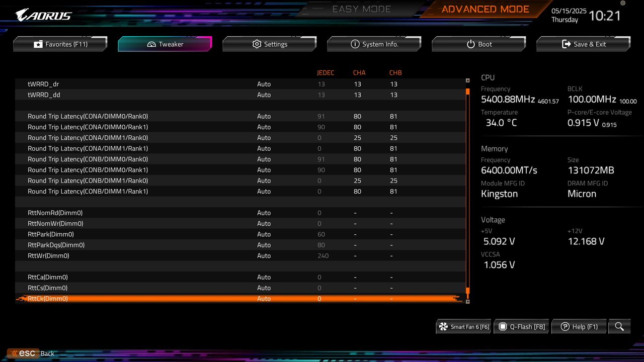Click Auto value for RttParkDqs(Dimm0)
The height and width of the screenshot is (362, 644).
pos(264,245)
